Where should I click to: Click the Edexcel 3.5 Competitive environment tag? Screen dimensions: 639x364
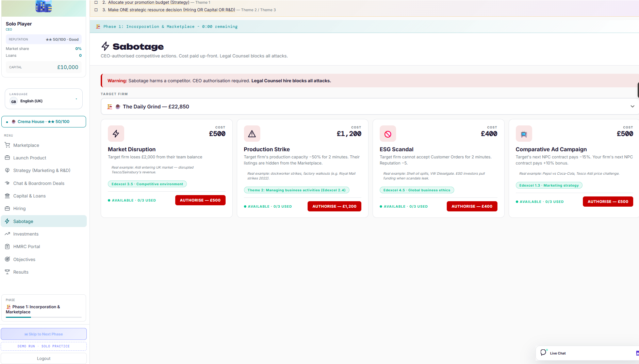[x=147, y=184]
